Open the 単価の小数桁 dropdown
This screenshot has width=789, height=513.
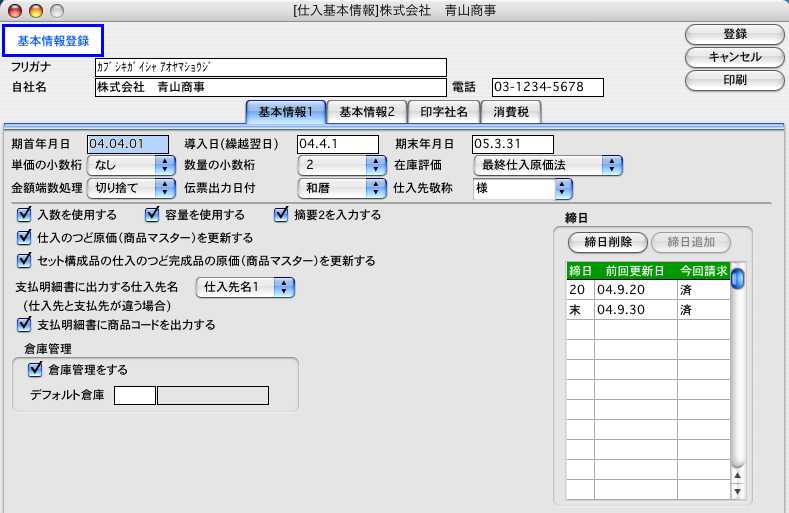tap(130, 165)
